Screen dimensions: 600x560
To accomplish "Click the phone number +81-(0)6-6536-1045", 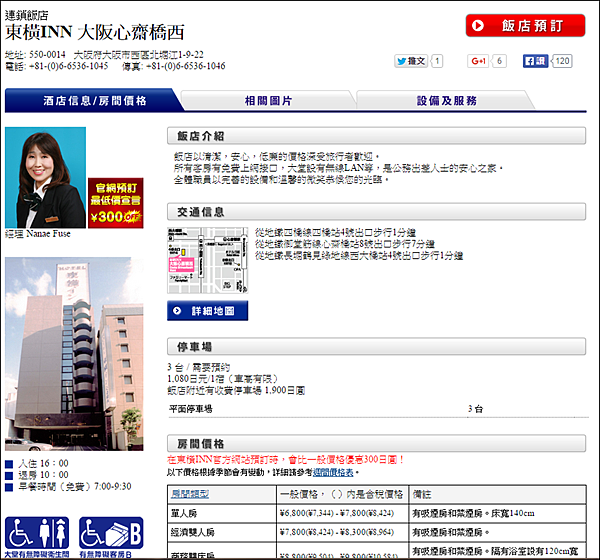I will (68, 66).
